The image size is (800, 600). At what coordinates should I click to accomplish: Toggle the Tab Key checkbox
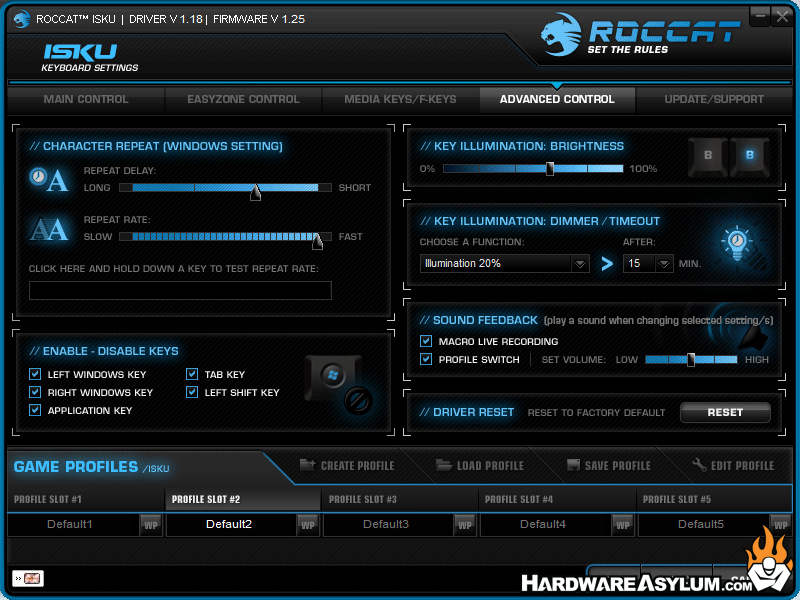(192, 374)
